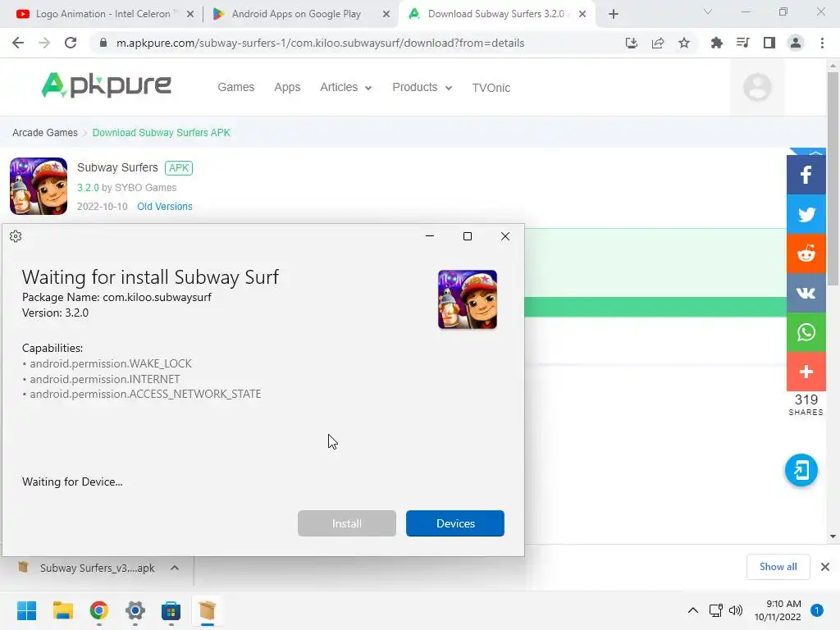Open the tab search chevron
840x630 pixels.
point(708,11)
